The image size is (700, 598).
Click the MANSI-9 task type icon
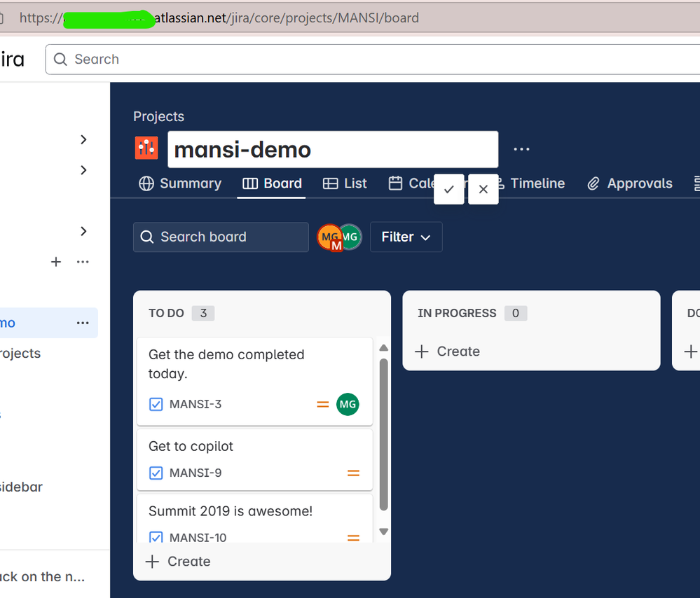coord(156,473)
